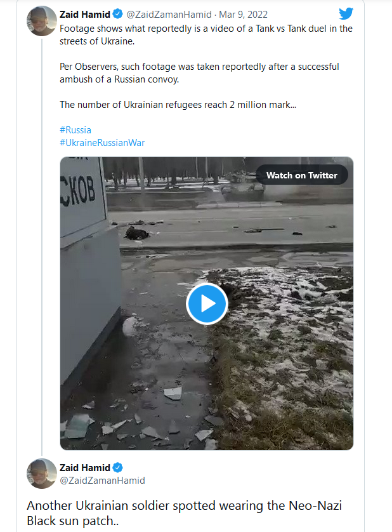This screenshot has width=392, height=532.
Task: Open the Mar 9, 2022 timestamp
Action: 243,15
